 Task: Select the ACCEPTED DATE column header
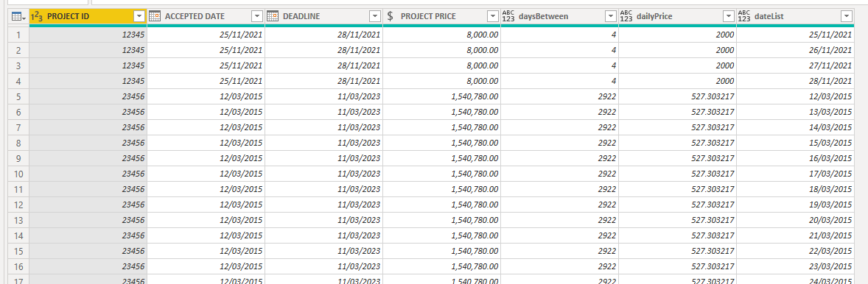206,17
